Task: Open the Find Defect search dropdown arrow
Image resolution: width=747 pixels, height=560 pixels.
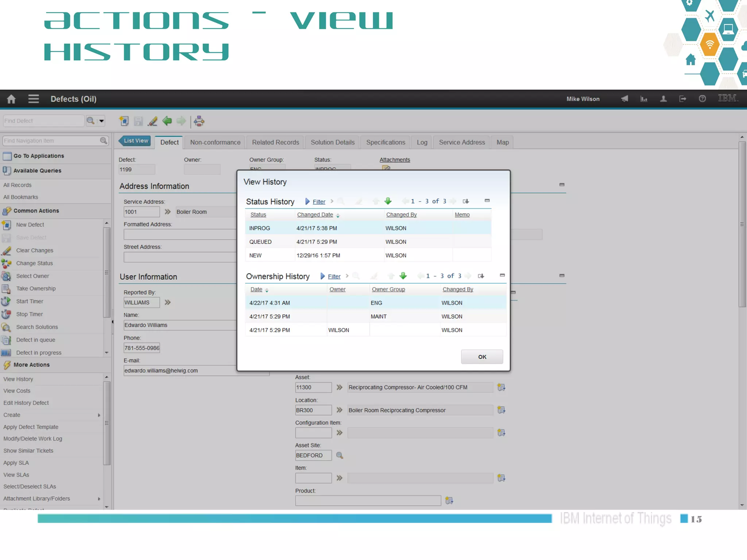Action: 101,121
